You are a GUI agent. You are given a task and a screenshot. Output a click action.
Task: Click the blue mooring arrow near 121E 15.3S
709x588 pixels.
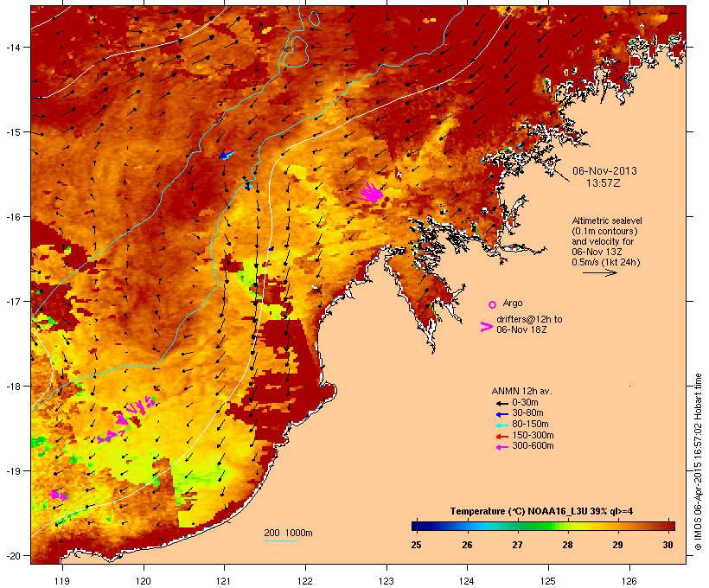[x=227, y=155]
